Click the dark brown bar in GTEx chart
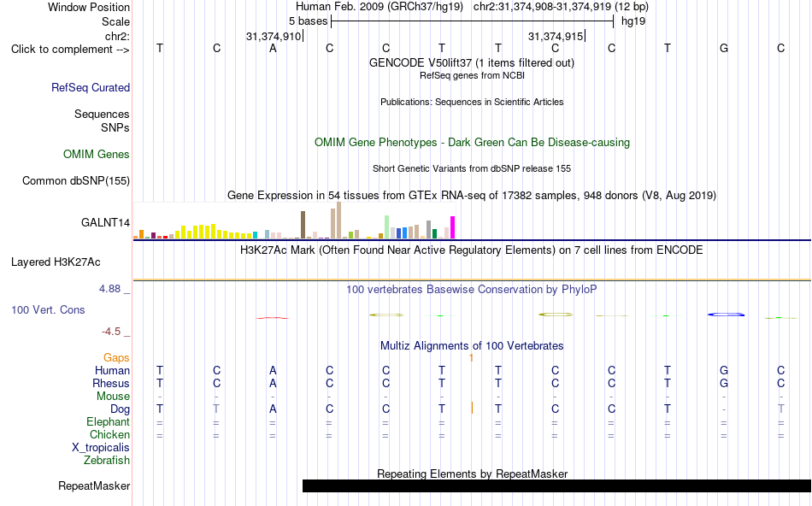 [x=303, y=225]
